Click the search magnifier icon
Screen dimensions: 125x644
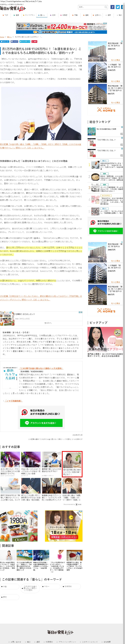pyautogui.click(x=106, y=7)
